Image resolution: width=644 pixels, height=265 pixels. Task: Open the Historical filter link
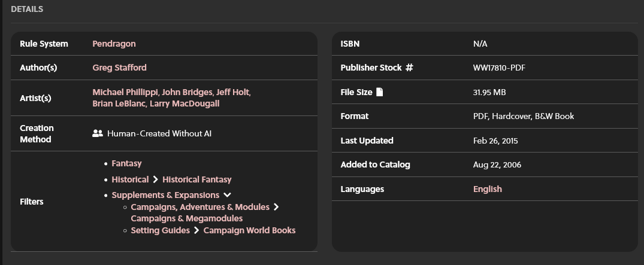point(130,179)
